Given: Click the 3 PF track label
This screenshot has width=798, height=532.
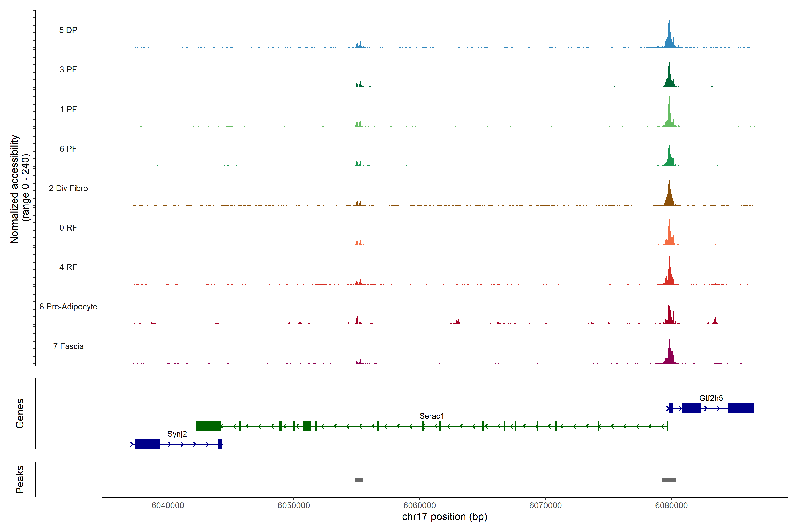Looking at the screenshot, I should [68, 70].
